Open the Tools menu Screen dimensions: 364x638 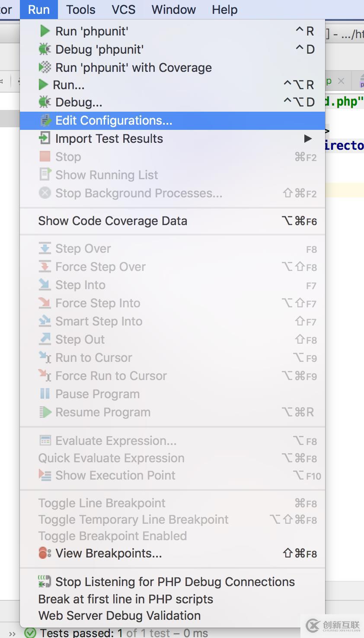[81, 10]
